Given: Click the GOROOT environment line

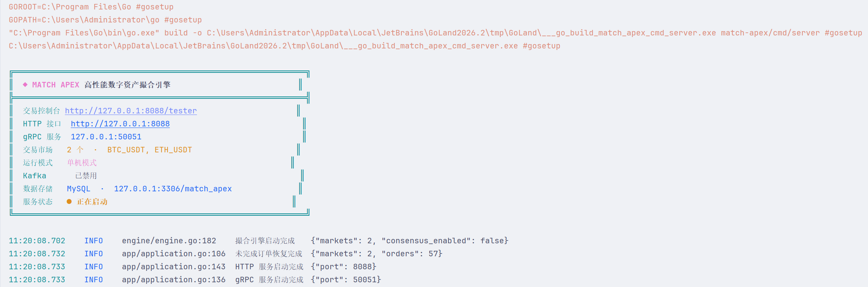Looking at the screenshot, I should point(91,7).
